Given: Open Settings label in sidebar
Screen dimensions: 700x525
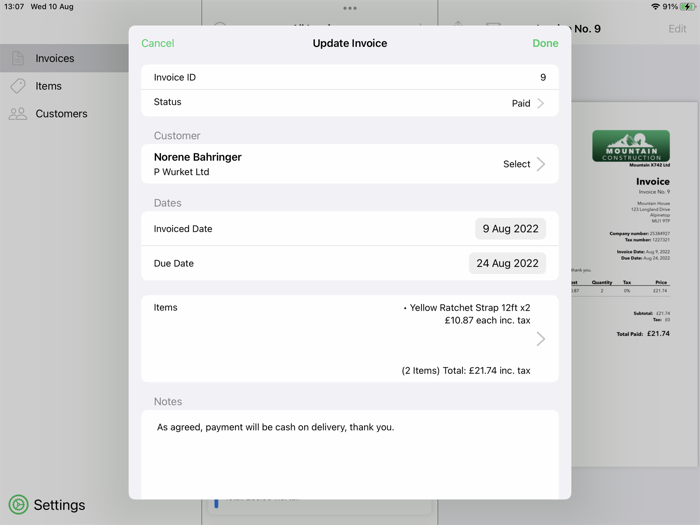Looking at the screenshot, I should pos(59,505).
